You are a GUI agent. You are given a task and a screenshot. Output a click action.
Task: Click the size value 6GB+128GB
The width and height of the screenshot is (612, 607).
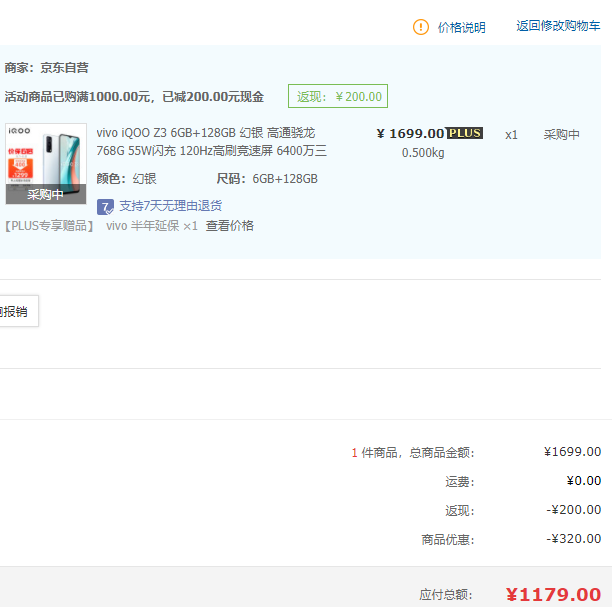tap(285, 179)
